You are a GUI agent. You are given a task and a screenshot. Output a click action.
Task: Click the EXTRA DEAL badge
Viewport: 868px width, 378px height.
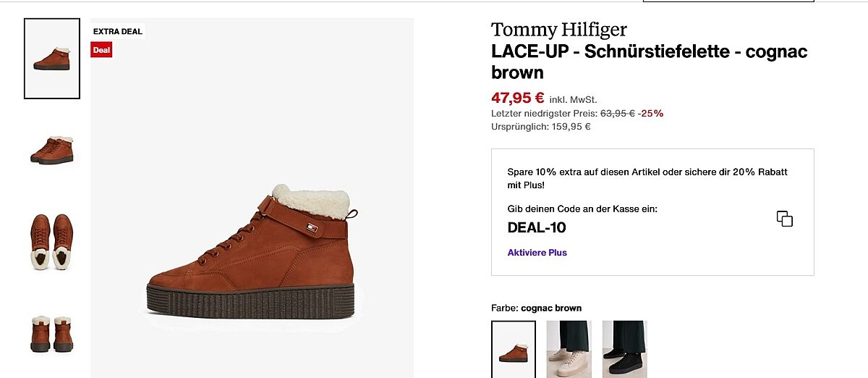[118, 32]
